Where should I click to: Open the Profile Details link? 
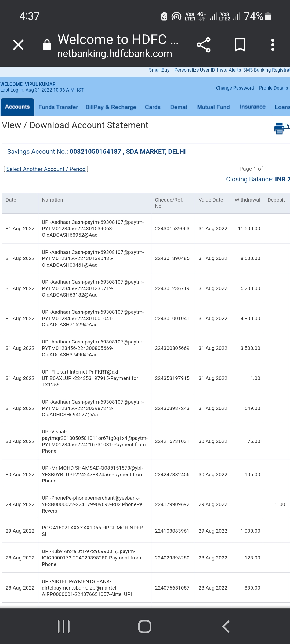click(x=273, y=88)
